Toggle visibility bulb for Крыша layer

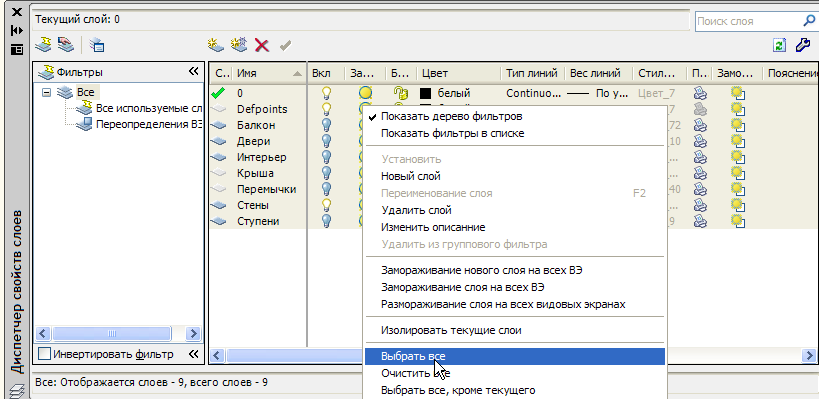coord(326,173)
